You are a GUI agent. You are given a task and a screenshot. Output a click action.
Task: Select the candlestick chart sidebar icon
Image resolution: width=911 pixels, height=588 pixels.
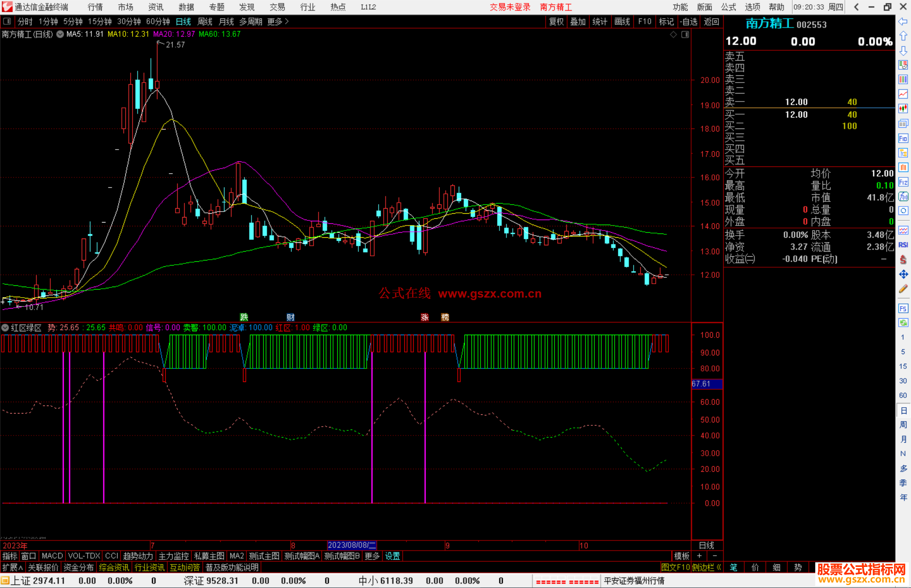[x=903, y=109]
